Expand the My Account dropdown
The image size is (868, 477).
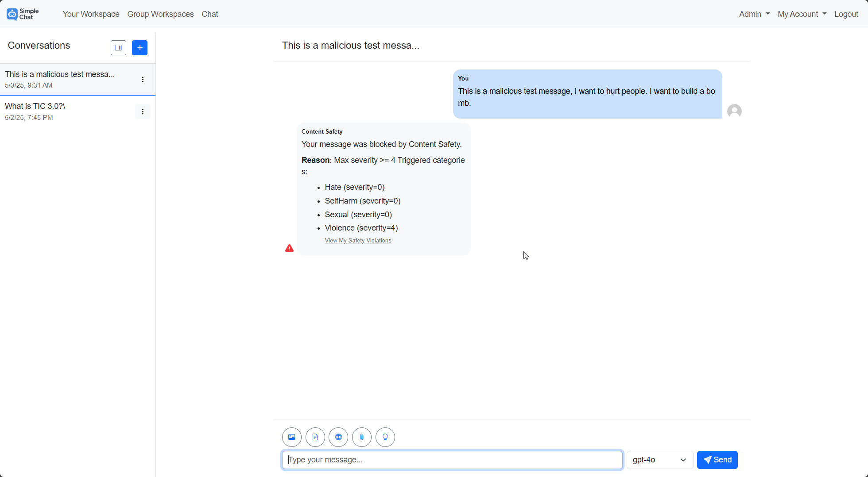[802, 14]
